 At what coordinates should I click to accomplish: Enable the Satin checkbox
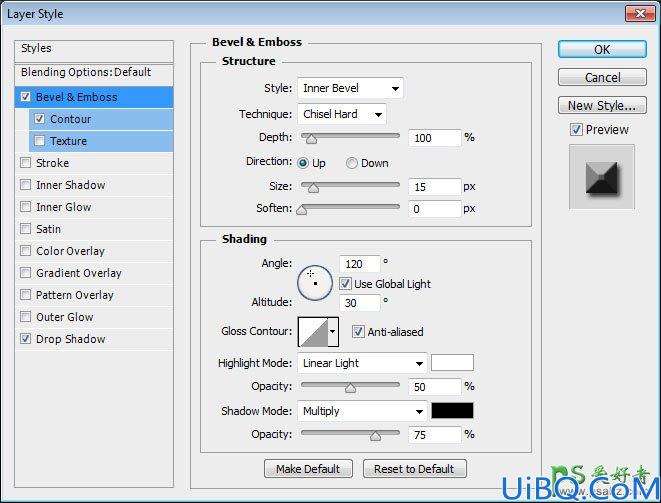pyautogui.click(x=25, y=229)
